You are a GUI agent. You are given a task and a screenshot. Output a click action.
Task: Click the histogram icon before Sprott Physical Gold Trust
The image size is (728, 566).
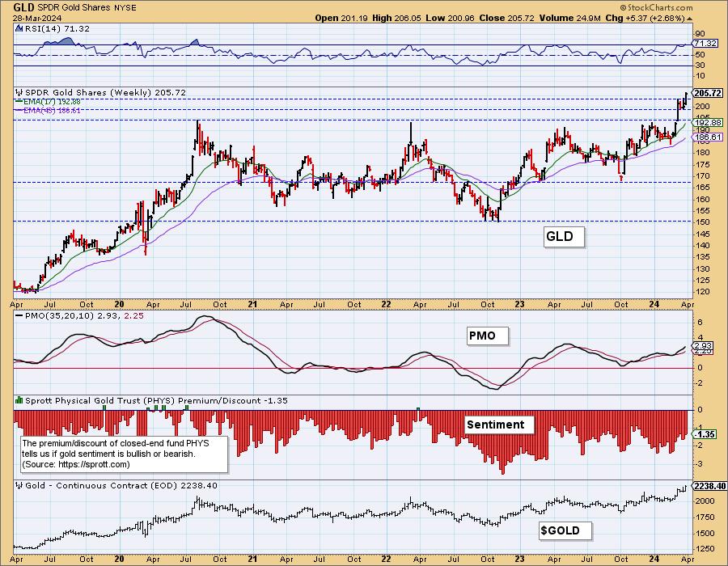point(19,400)
